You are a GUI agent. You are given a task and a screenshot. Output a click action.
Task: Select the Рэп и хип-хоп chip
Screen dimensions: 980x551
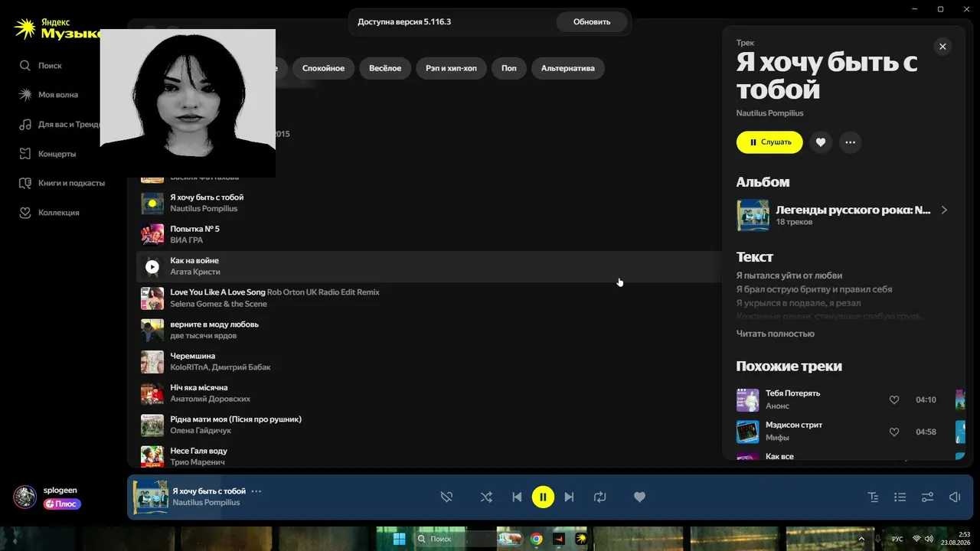point(451,68)
